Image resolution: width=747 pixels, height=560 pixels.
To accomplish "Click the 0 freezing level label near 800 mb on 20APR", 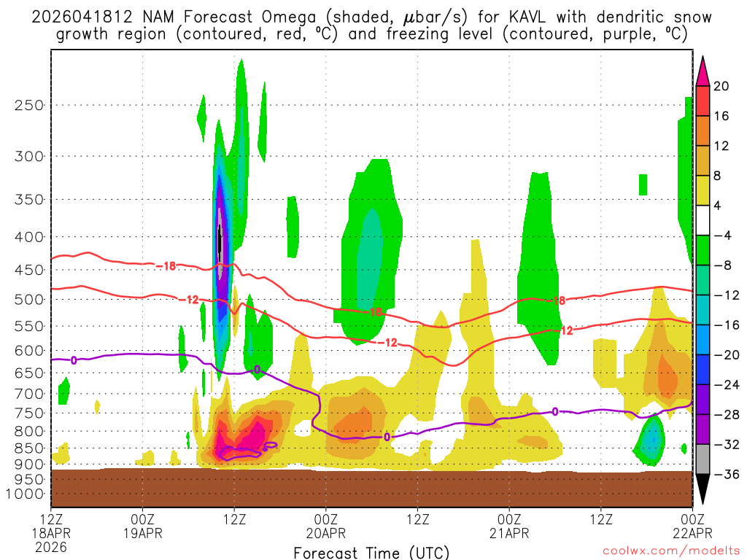I will (387, 437).
